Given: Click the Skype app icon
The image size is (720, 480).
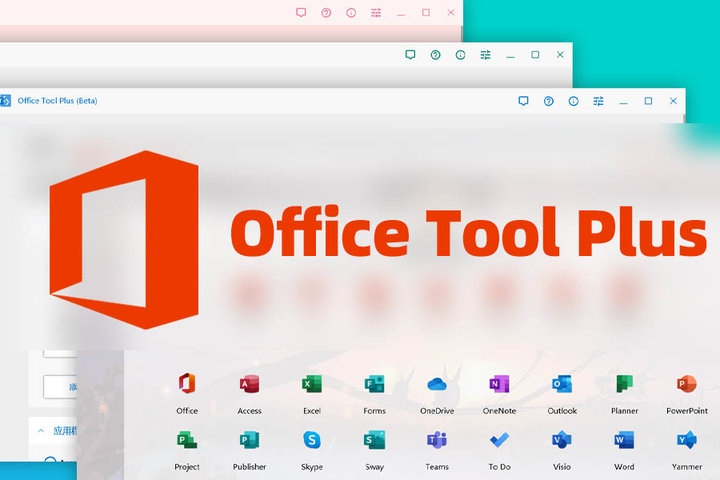Looking at the screenshot, I should (311, 440).
